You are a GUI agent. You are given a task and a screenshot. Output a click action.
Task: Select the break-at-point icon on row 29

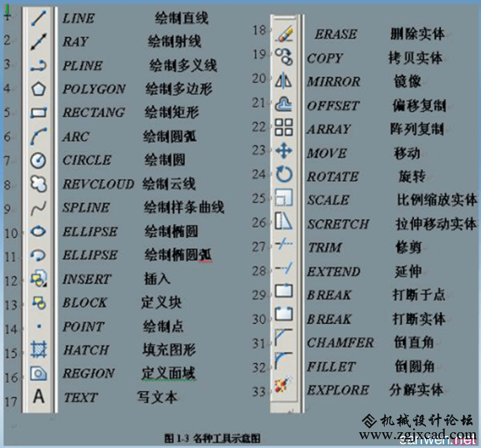284,290
